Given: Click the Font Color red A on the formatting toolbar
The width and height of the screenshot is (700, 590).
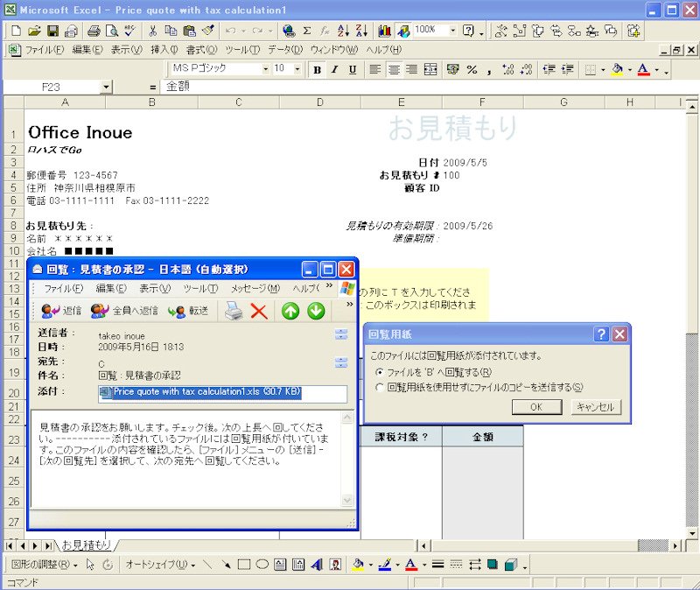Looking at the screenshot, I should click(643, 70).
